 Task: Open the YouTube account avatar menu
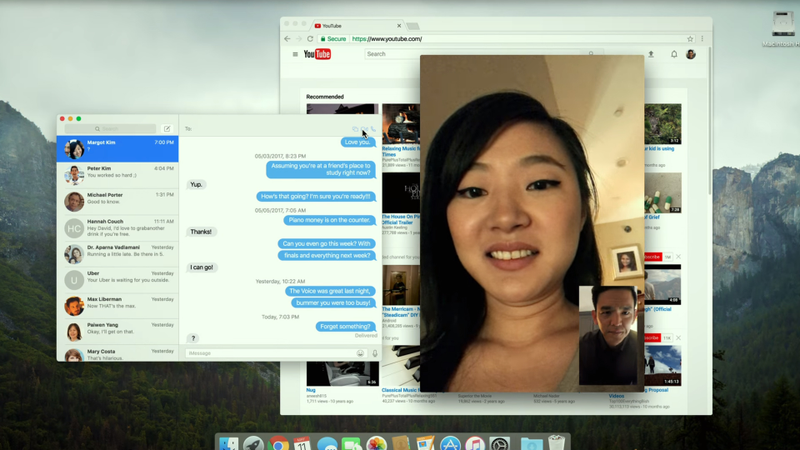[691, 54]
